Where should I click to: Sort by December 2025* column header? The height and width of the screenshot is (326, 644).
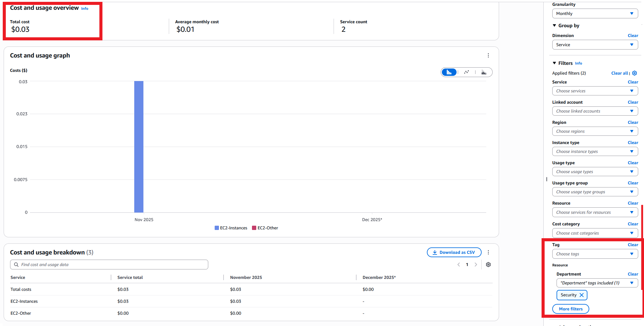coord(379,277)
